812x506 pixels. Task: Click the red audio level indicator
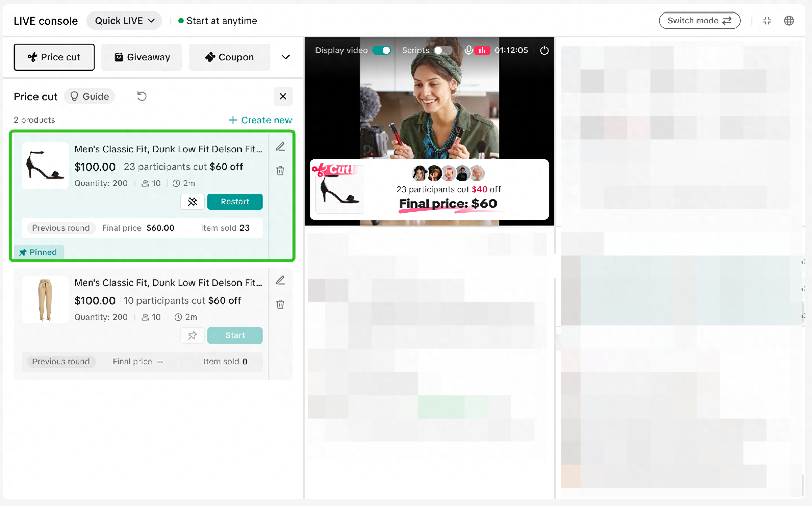pyautogui.click(x=482, y=50)
